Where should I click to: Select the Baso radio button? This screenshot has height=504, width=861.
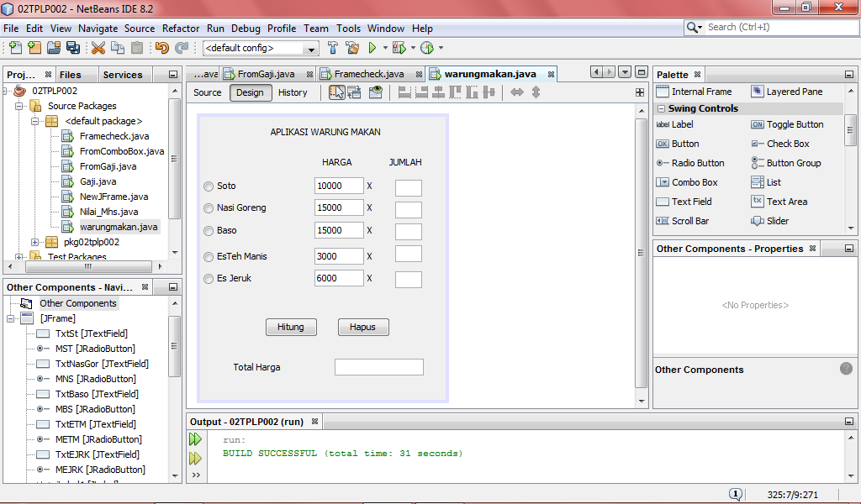[x=209, y=231]
